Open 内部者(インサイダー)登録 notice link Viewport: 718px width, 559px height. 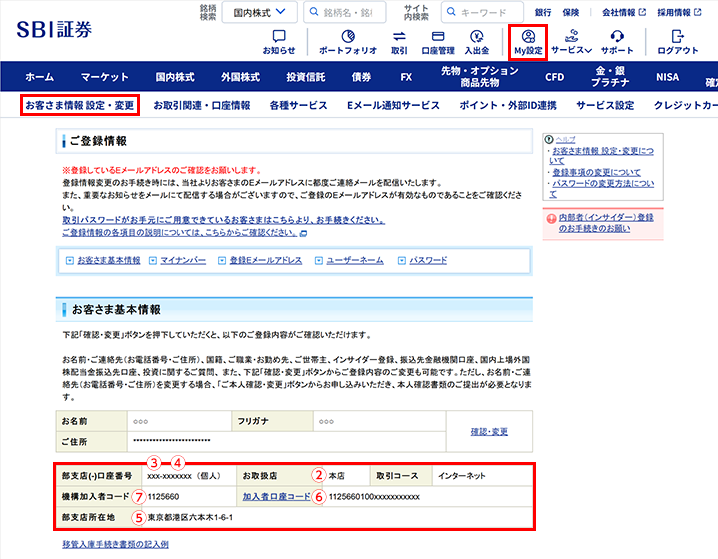pos(606,223)
